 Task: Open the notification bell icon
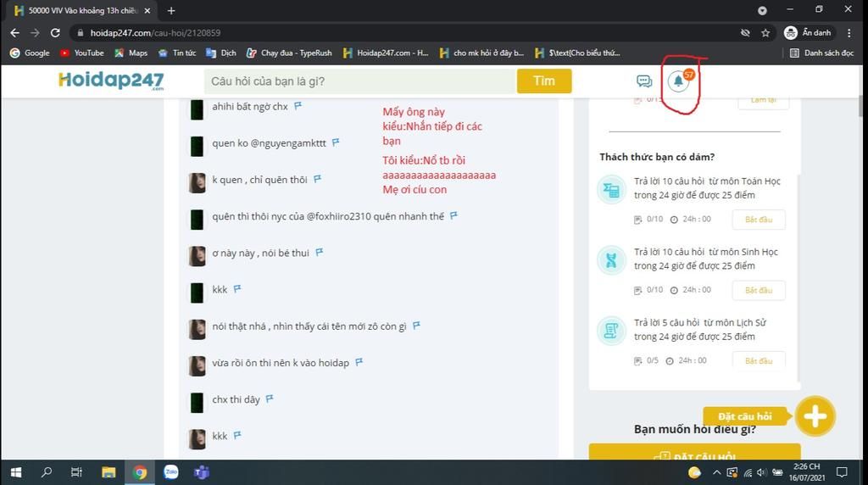[678, 81]
